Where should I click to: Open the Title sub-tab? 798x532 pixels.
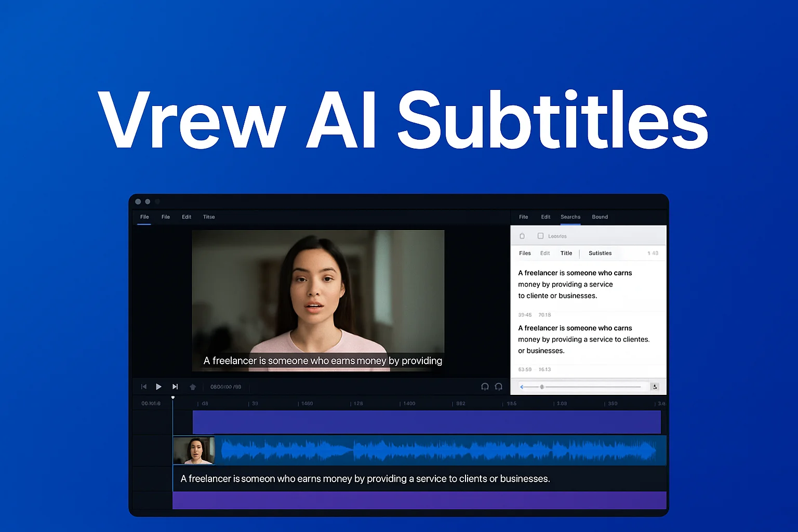pos(566,254)
